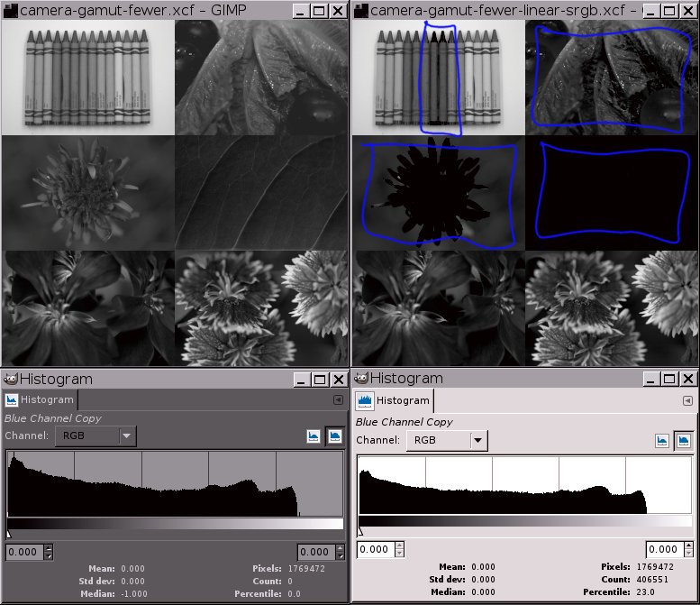Viewport: 700px width, 605px height.
Task: Select logarithmic histogram icon in right Histogram window
Action: tap(683, 441)
